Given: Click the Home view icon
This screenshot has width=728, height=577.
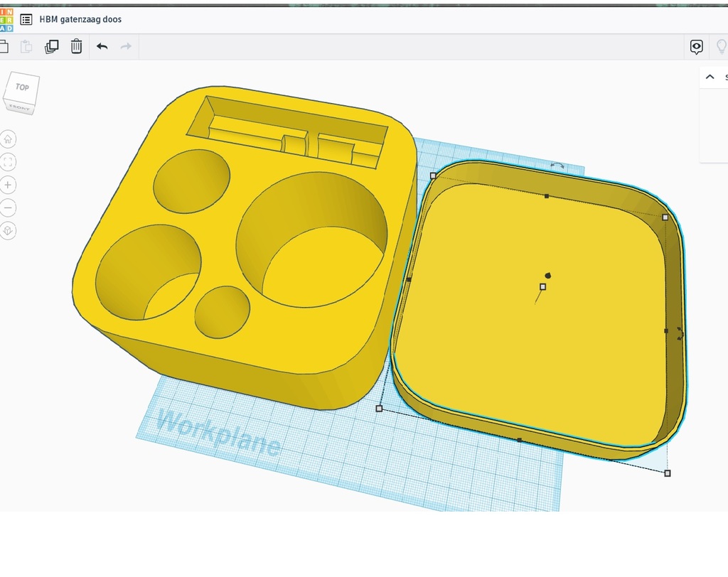Looking at the screenshot, I should point(8,139).
